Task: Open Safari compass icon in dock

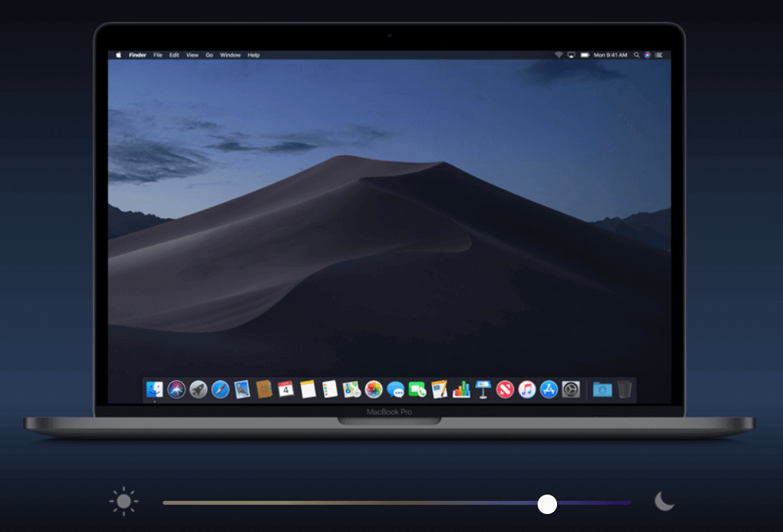Action: (220, 389)
